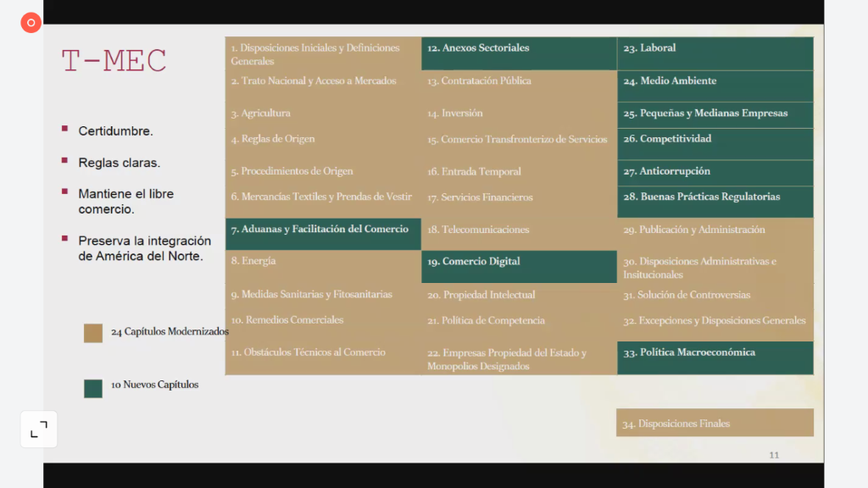Click cell '33. Política Macroeconómica'

[715, 358]
